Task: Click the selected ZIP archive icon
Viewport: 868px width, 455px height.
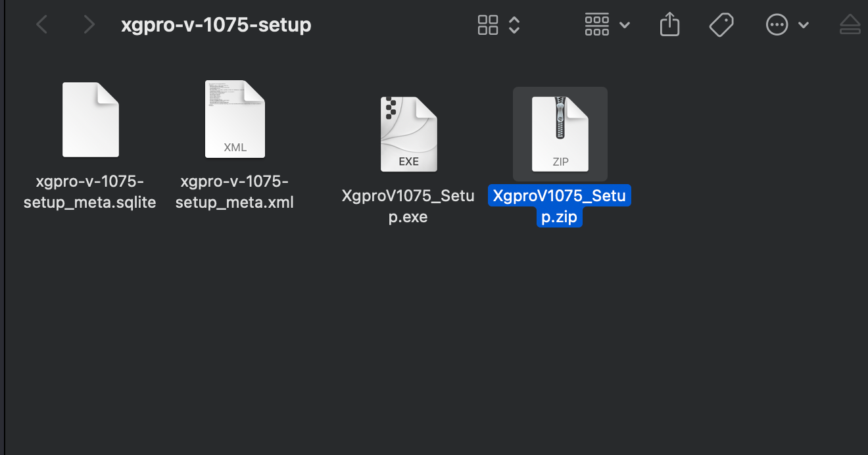Action: click(560, 133)
